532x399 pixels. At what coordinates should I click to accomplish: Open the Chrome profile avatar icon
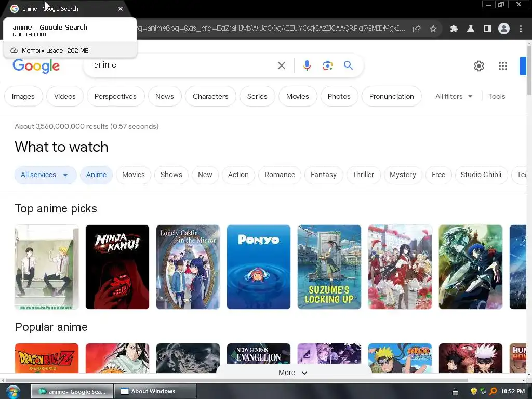coord(504,29)
